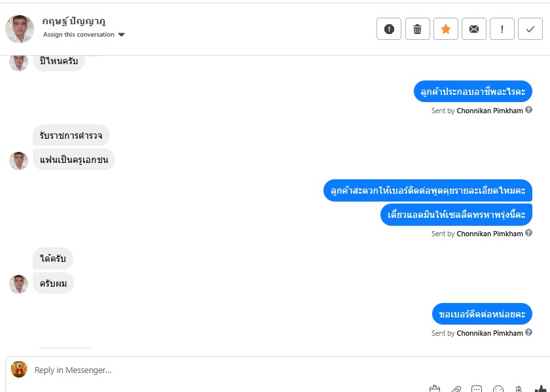The height and width of the screenshot is (392, 550).
Task: Request payment using the baht symbol icon
Action: (519, 389)
